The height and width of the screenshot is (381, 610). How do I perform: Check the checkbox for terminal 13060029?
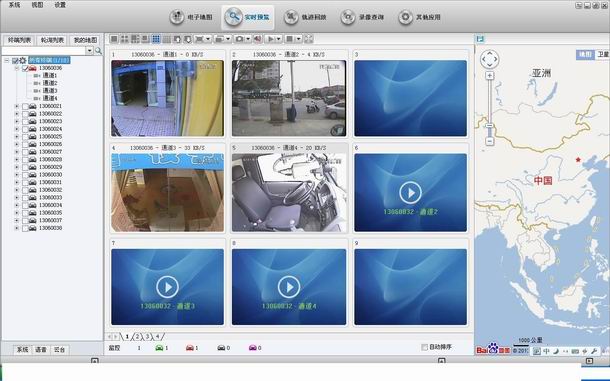25,167
